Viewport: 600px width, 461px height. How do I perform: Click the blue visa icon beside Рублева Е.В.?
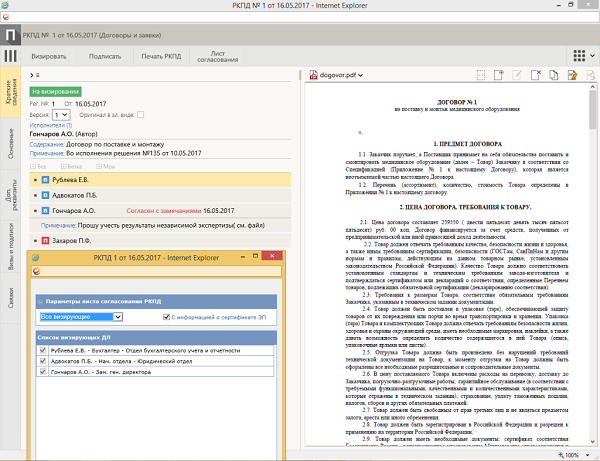(x=46, y=181)
